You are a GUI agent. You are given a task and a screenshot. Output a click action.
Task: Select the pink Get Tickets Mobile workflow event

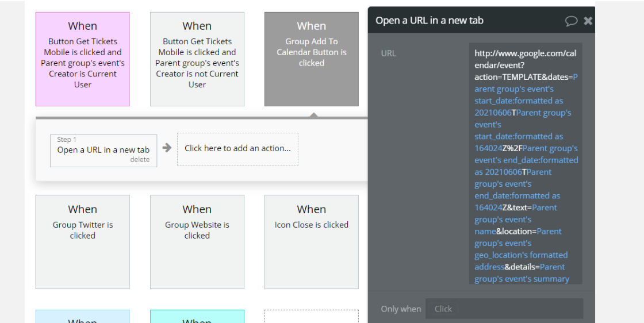83,59
